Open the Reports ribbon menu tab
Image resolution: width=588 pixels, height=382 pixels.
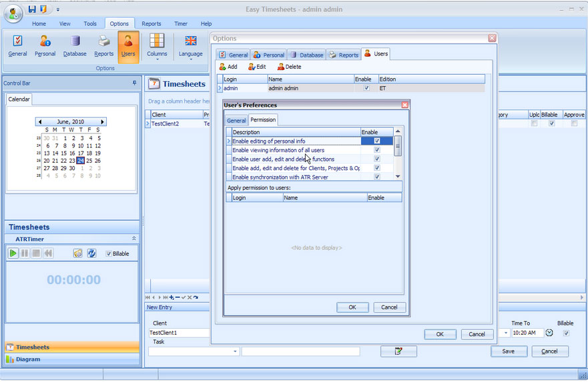tap(152, 23)
